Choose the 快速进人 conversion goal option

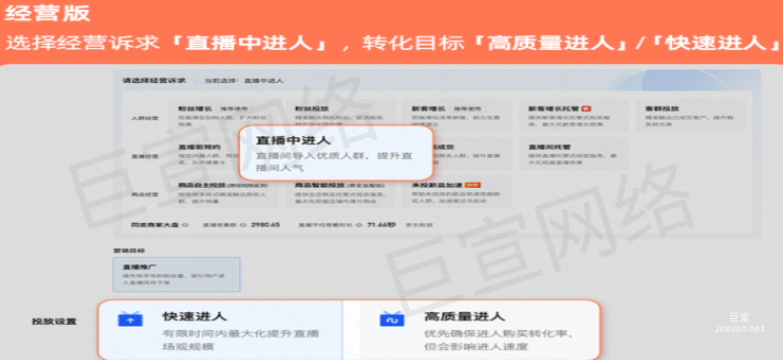click(220, 330)
